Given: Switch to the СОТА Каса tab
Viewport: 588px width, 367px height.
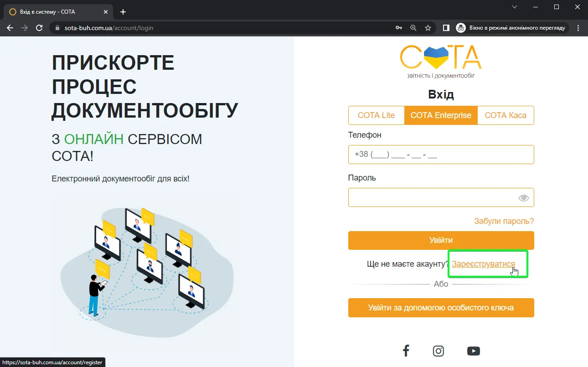Looking at the screenshot, I should 505,115.
